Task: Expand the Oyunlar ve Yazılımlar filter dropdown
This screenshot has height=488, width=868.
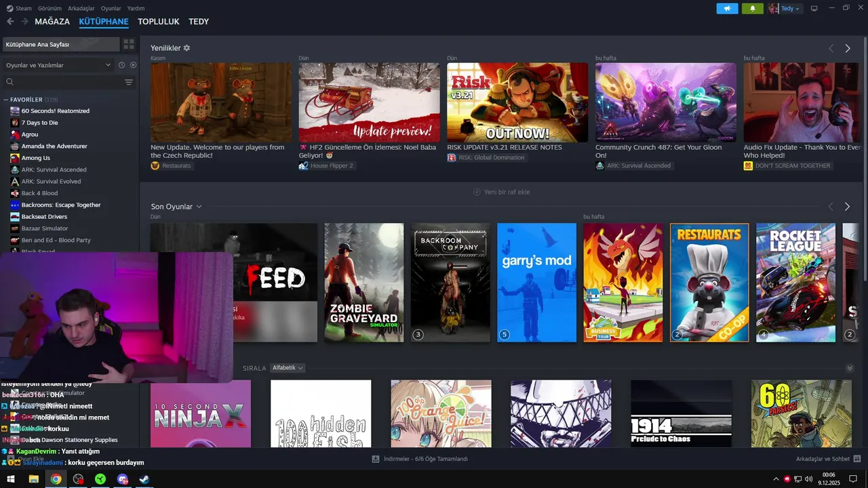Action: coord(58,65)
